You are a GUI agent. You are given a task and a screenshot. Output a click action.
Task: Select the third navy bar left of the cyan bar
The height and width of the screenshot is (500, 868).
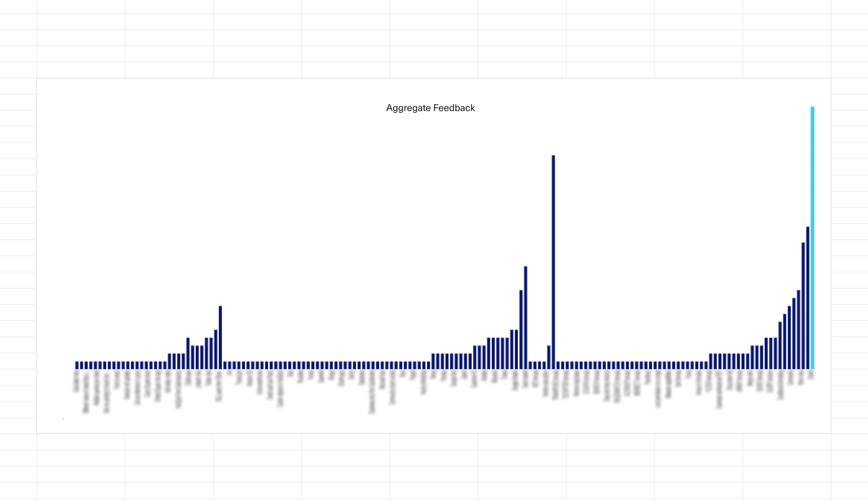click(798, 330)
